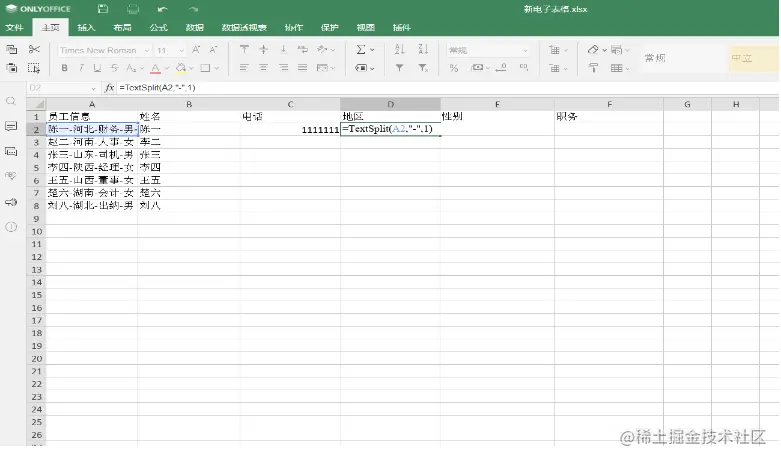The height and width of the screenshot is (461, 781).
Task: Click the decrease decimal icon
Action: tap(502, 67)
